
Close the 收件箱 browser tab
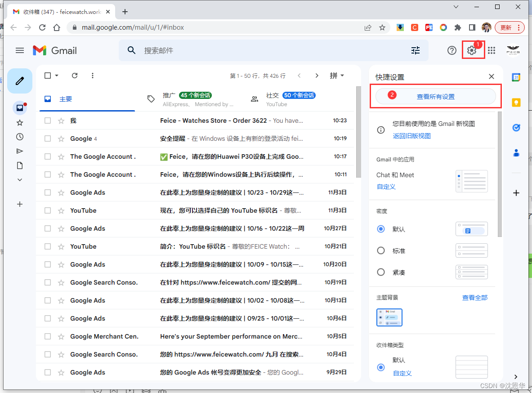108,12
